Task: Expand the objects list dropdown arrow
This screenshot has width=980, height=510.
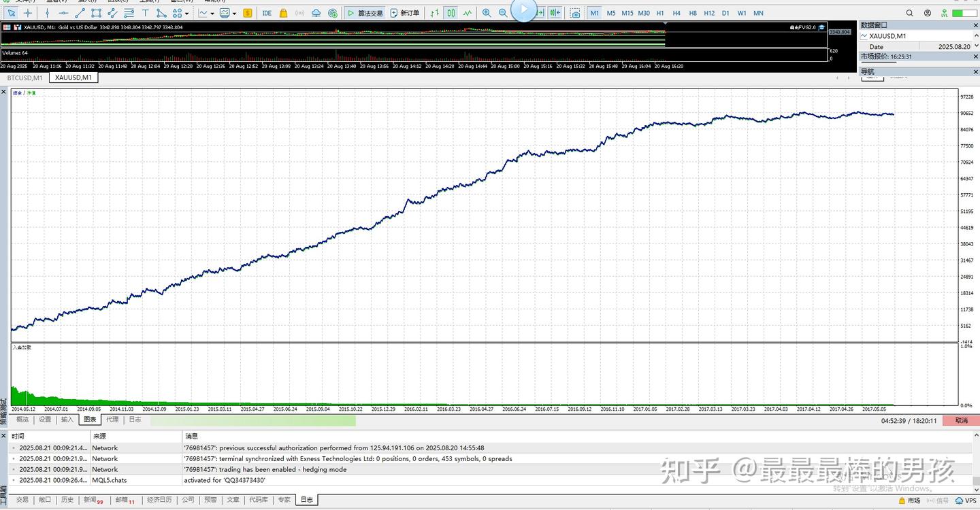Action: [x=187, y=13]
